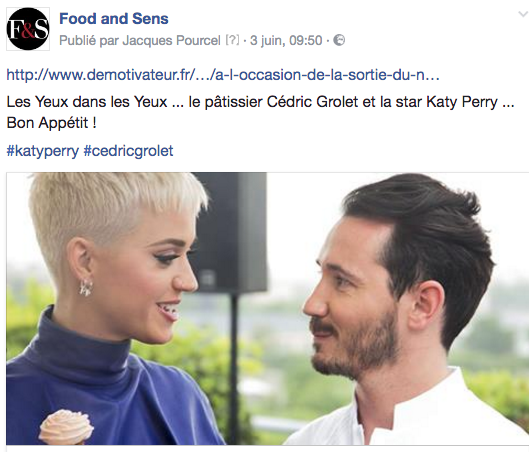
Task: Click the cupcake in the photo
Action: pos(66,427)
